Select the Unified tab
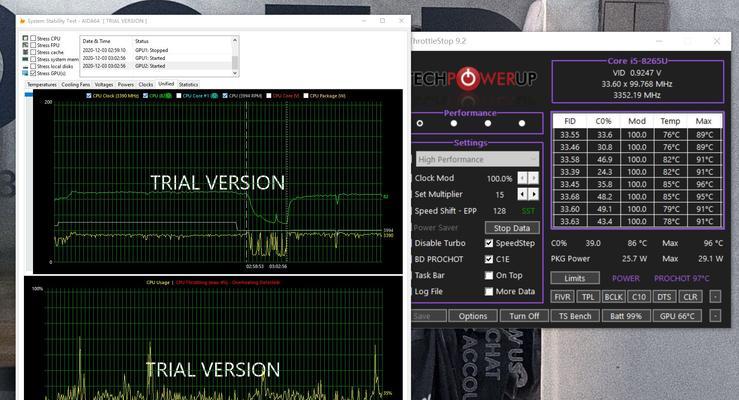The height and width of the screenshot is (400, 739). pyautogui.click(x=166, y=83)
